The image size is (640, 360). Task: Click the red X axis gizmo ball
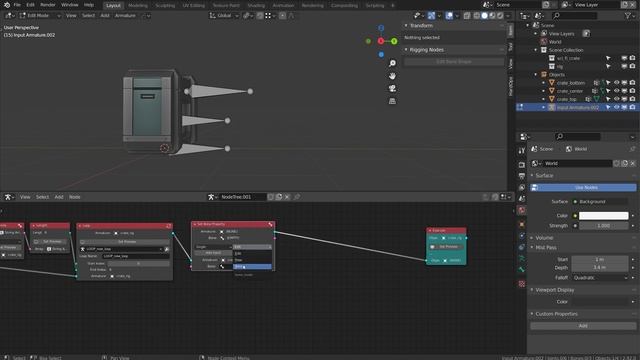381,41
